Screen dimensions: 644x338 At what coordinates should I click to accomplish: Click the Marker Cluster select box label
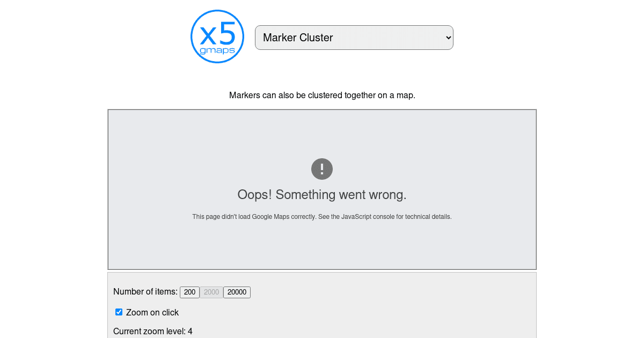pyautogui.click(x=298, y=37)
